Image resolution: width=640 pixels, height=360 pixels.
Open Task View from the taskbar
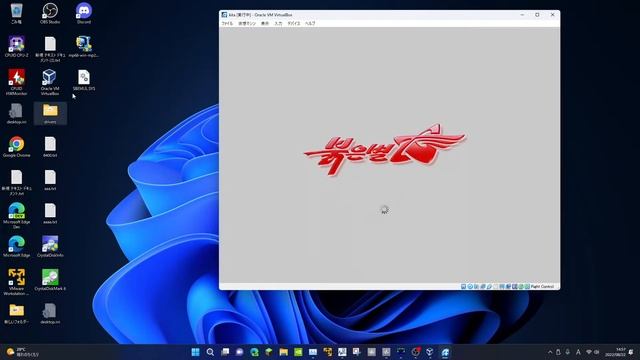click(225, 352)
